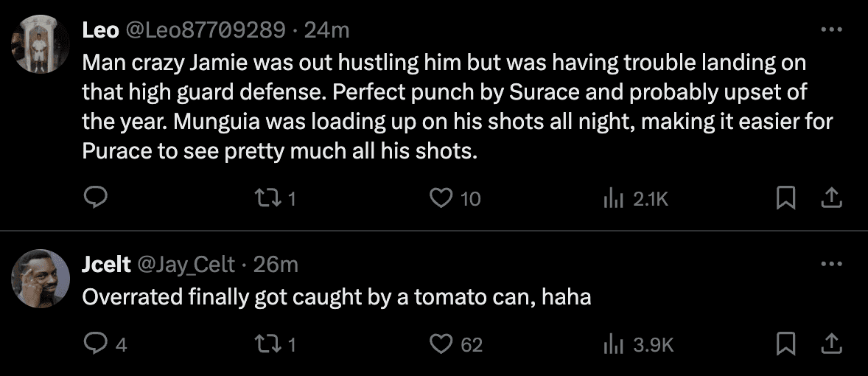
Task: Share Leo's tweet
Action: [x=830, y=197]
